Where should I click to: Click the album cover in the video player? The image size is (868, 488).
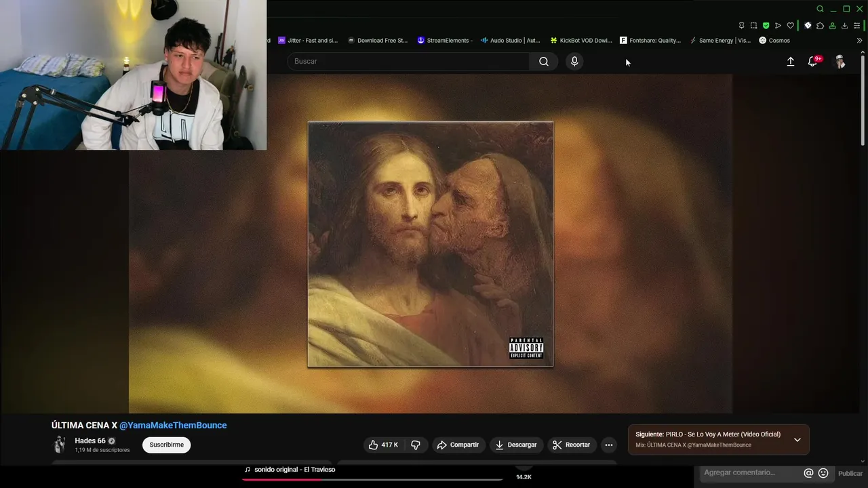click(431, 244)
